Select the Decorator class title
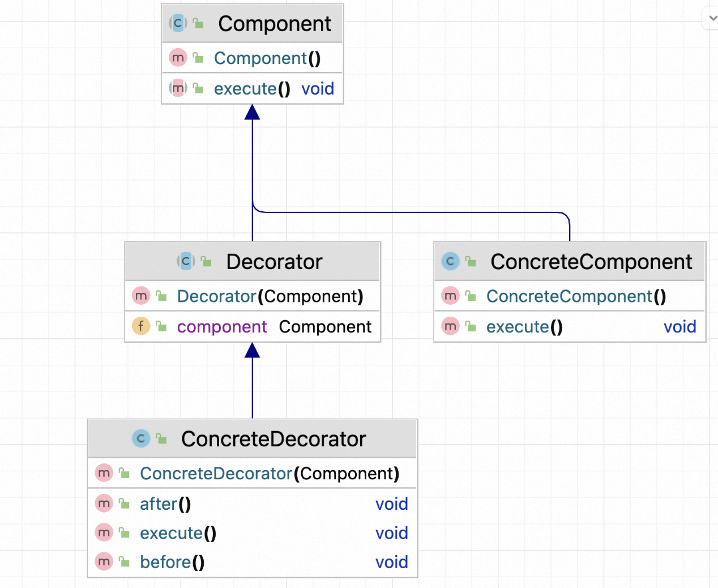Viewport: 718px width, 588px height. pyautogui.click(x=274, y=262)
